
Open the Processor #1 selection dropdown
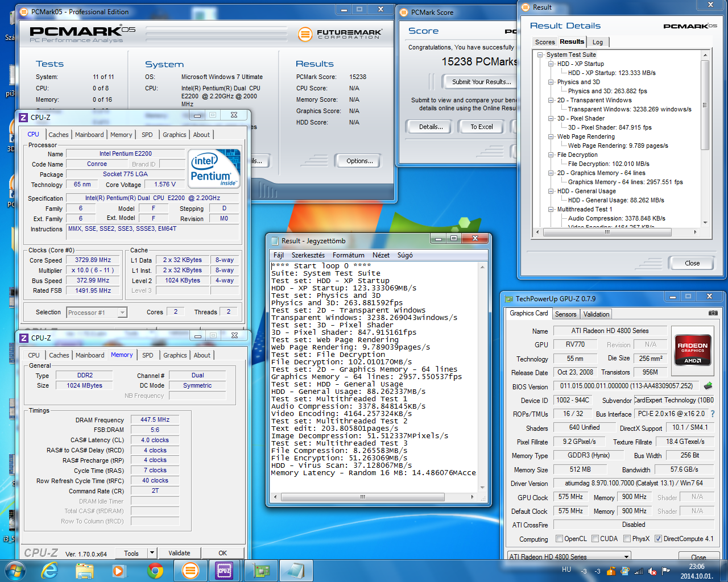(122, 313)
